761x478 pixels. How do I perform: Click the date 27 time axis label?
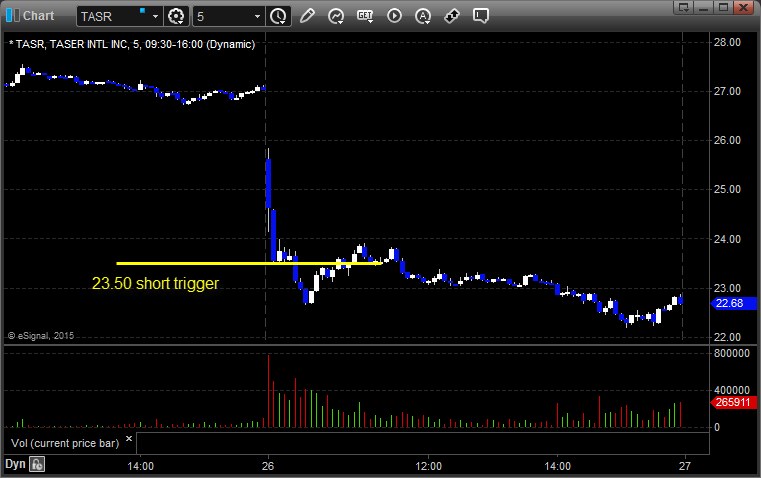click(x=684, y=466)
